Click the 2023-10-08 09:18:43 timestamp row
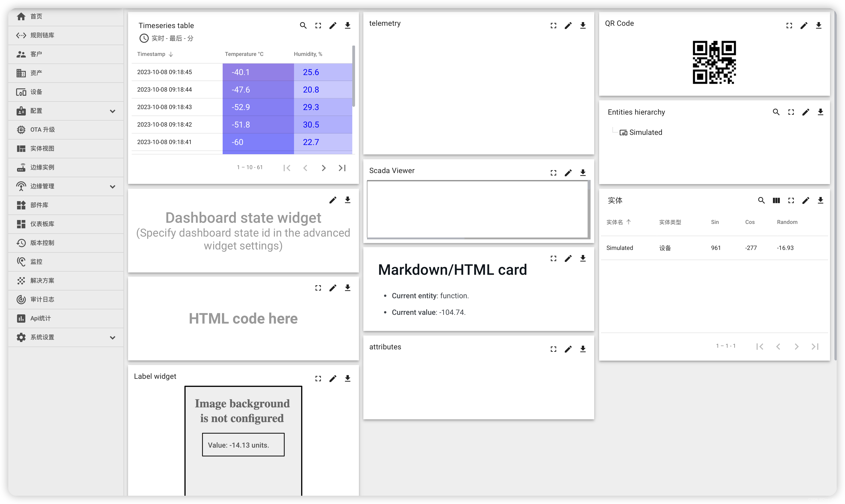 pos(164,107)
